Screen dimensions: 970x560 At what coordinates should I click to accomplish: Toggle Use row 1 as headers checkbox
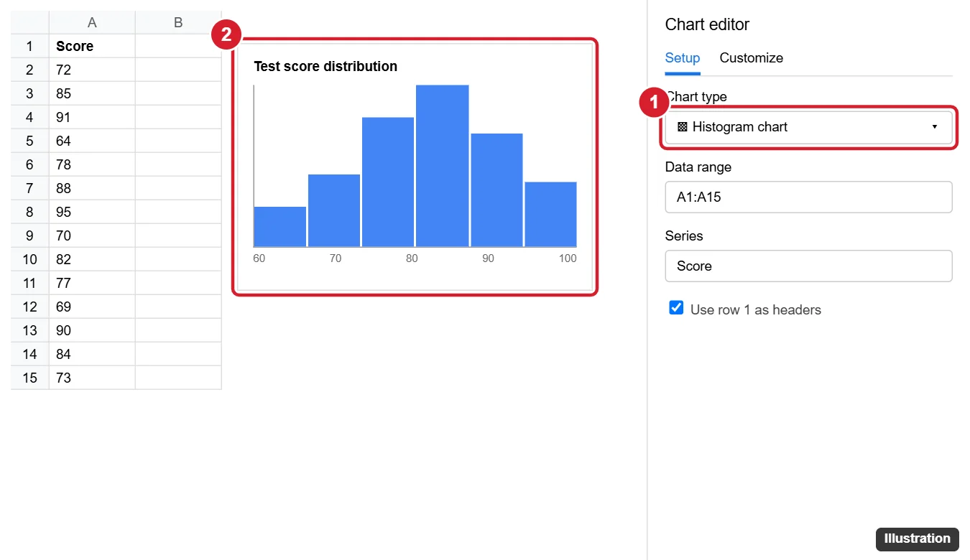point(676,308)
